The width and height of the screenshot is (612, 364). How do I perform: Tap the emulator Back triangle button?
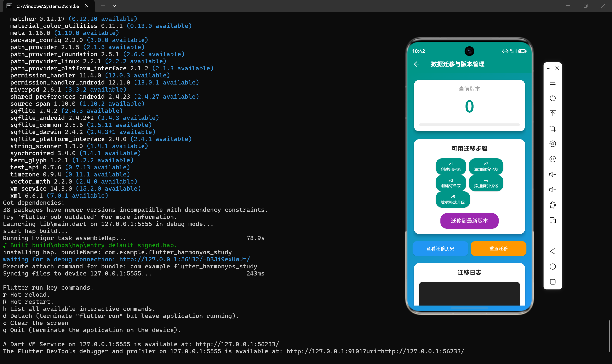pyautogui.click(x=553, y=251)
